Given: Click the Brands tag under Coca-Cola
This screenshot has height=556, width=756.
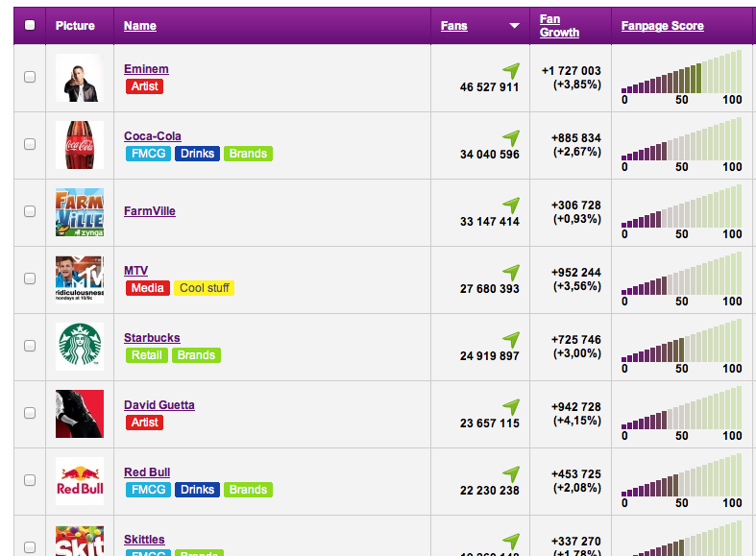Looking at the screenshot, I should point(248,154).
